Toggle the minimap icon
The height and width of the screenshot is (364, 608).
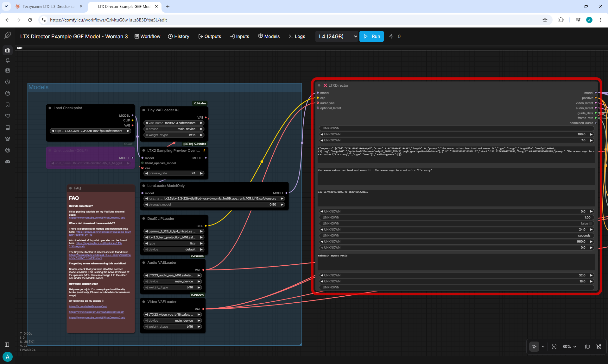(x=587, y=347)
